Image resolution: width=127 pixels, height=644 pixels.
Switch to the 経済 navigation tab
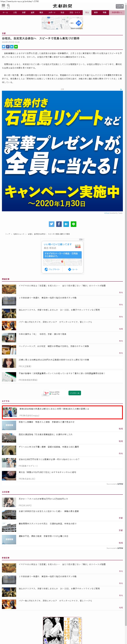[96, 12]
